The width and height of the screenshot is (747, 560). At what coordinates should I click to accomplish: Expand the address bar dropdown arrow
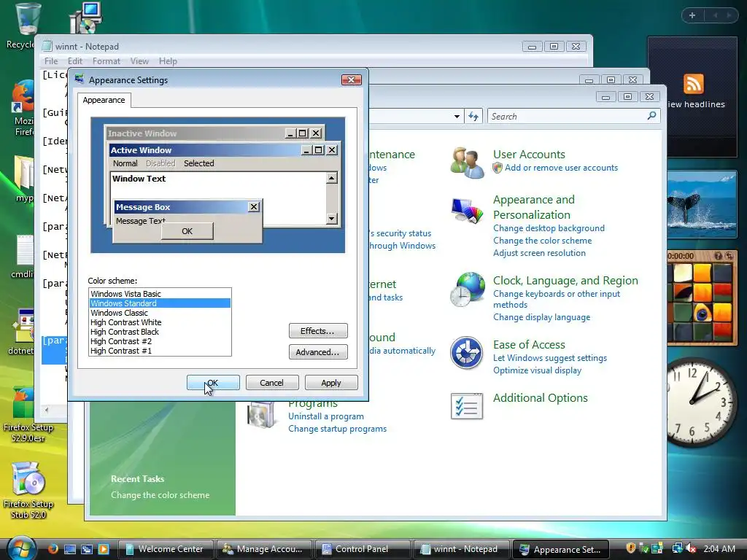[457, 116]
